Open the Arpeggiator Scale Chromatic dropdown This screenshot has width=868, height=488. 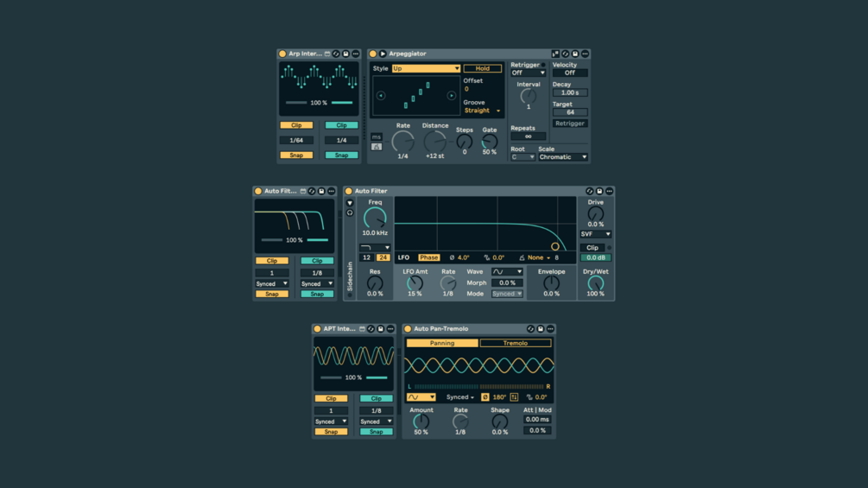pos(563,157)
